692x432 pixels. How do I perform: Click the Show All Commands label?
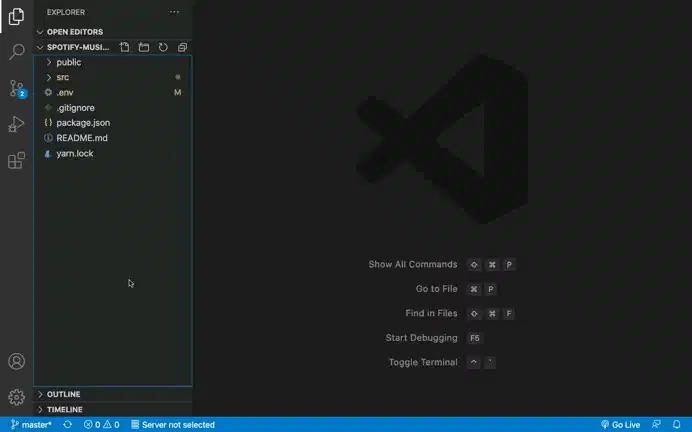[x=413, y=264]
